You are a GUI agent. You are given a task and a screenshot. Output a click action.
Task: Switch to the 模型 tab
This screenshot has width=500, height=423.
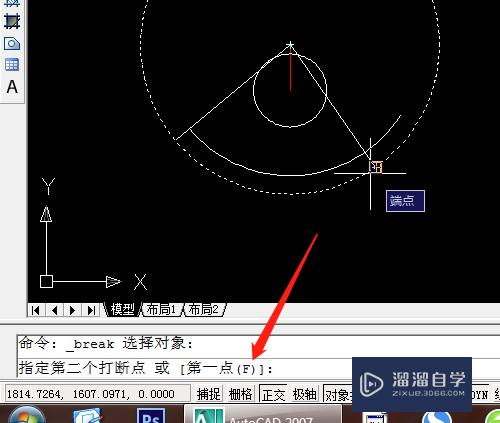122,310
